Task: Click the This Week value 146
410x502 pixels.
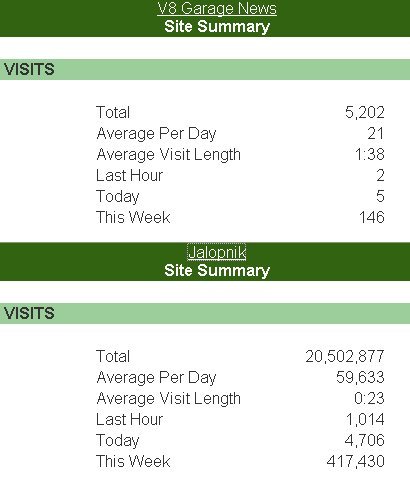Action: pos(372,217)
